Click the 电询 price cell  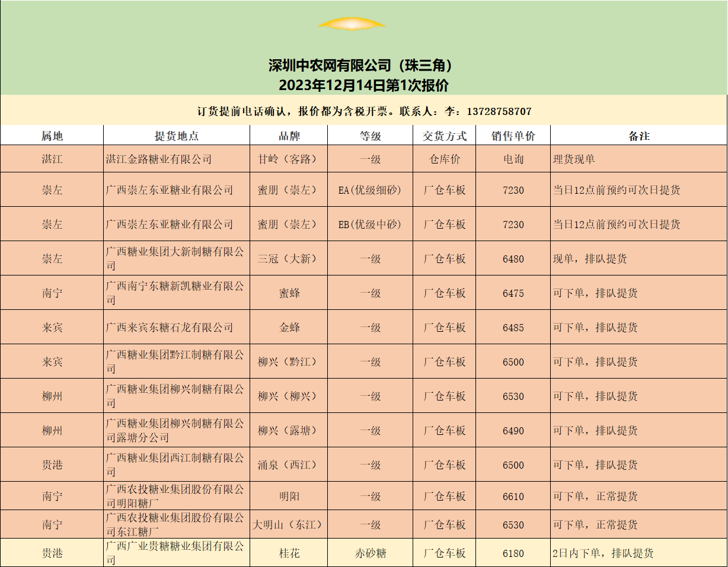point(513,159)
